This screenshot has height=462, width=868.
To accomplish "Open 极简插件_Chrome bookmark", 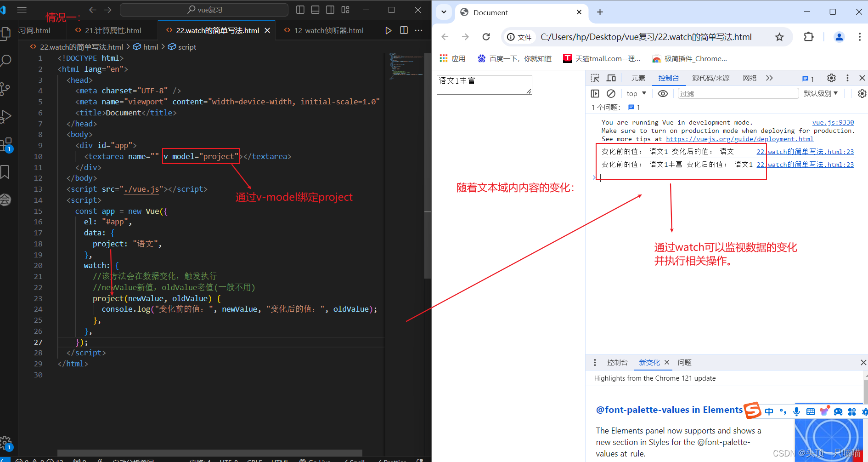I will [690, 58].
